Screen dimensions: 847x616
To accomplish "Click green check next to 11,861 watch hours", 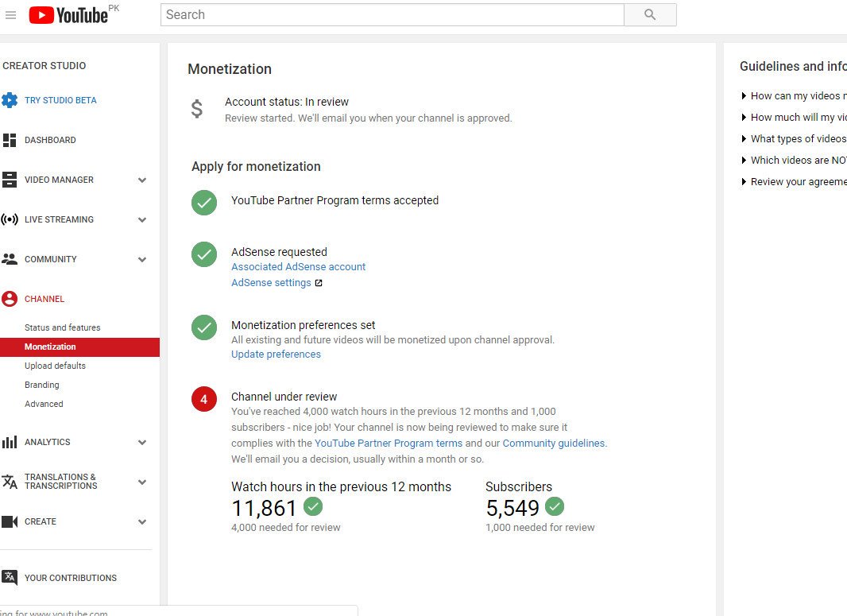I will coord(313,507).
